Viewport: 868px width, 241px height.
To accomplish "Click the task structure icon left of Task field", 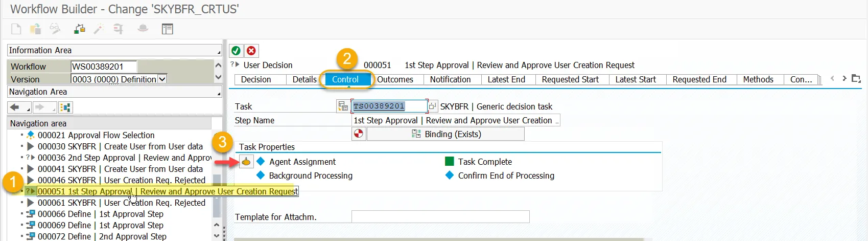I will coord(343,106).
